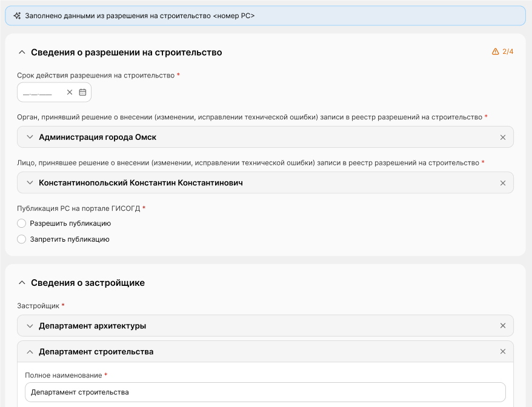Remove the Администрация города Омск selection
The width and height of the screenshot is (532, 407).
503,137
